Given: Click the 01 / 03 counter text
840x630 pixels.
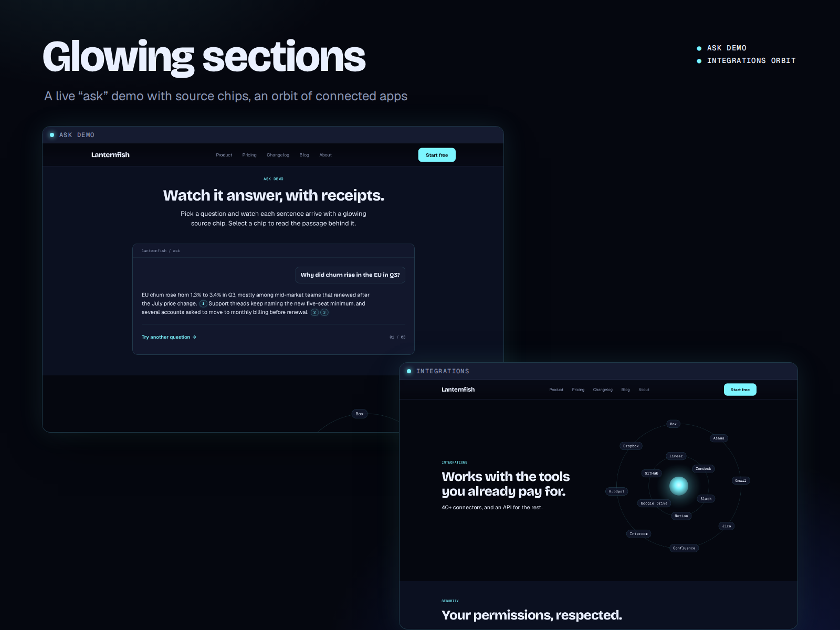Looking at the screenshot, I should (x=397, y=337).
